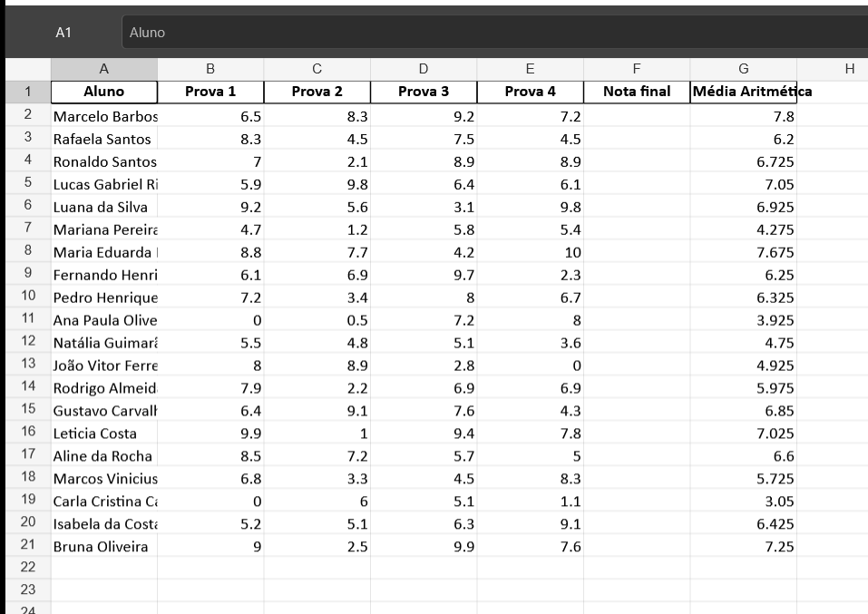Viewport: 868px width, 614px height.
Task: Select column A header
Action: 104,69
